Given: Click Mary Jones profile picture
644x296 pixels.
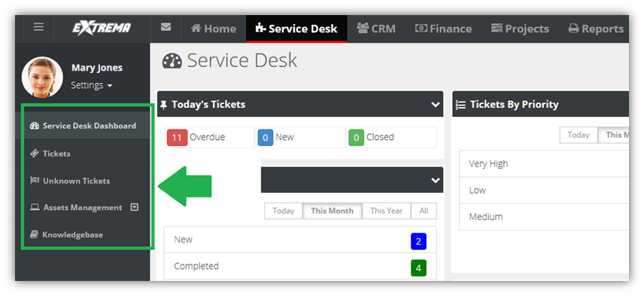Looking at the screenshot, I should pos(42,78).
